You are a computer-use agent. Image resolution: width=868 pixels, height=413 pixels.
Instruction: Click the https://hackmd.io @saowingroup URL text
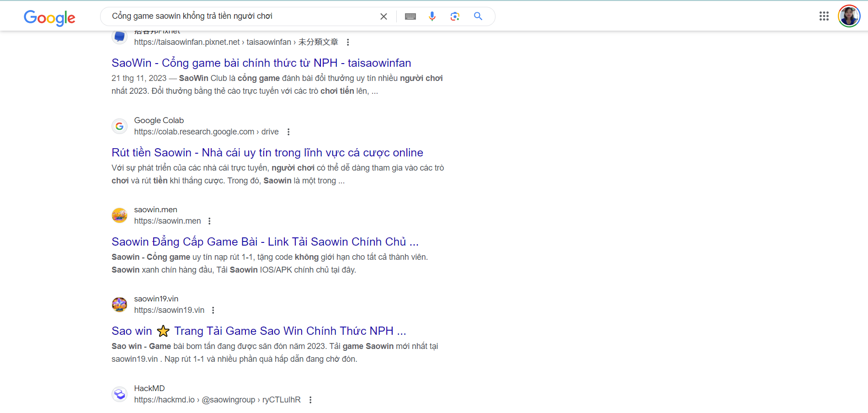pyautogui.click(x=217, y=400)
